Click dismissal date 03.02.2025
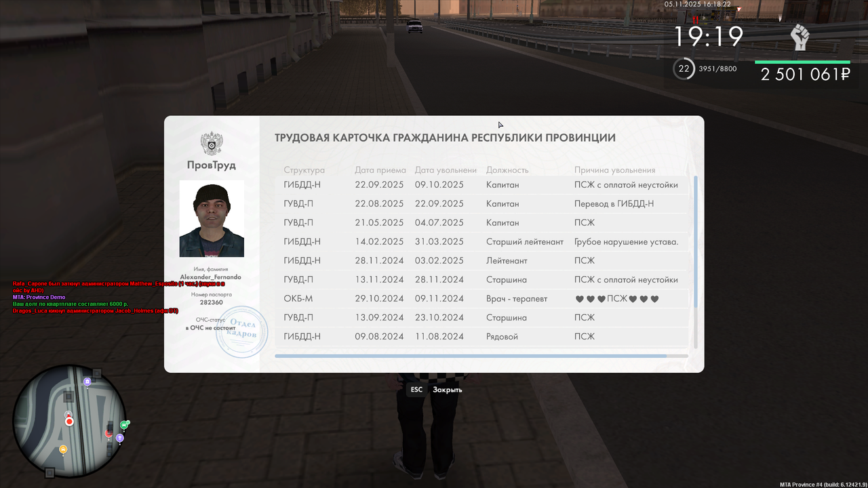 (439, 260)
